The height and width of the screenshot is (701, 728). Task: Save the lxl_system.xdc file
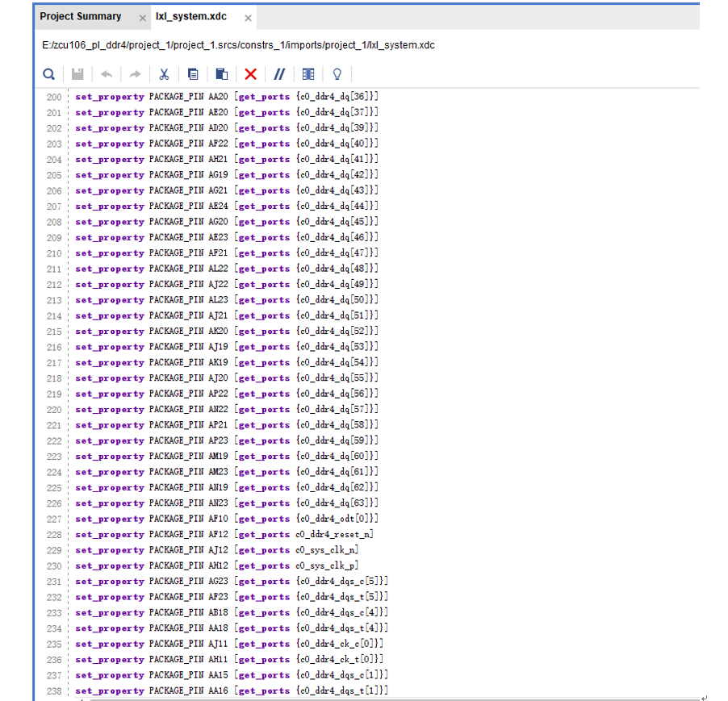(77, 74)
